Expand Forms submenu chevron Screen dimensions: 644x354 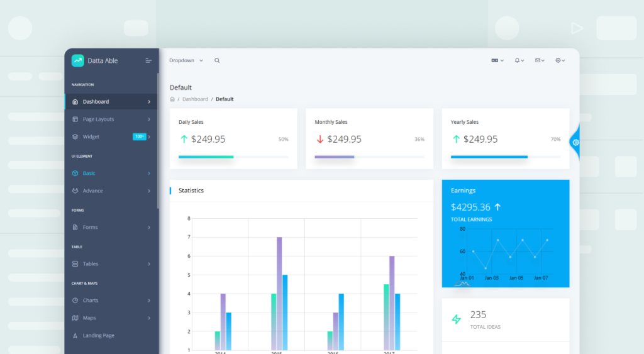pyautogui.click(x=149, y=227)
